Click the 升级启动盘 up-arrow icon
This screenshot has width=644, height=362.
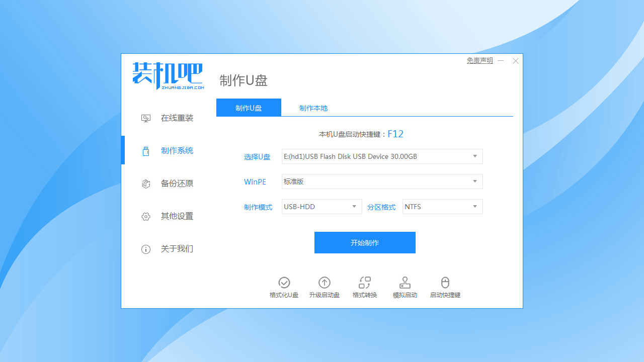coord(325,283)
